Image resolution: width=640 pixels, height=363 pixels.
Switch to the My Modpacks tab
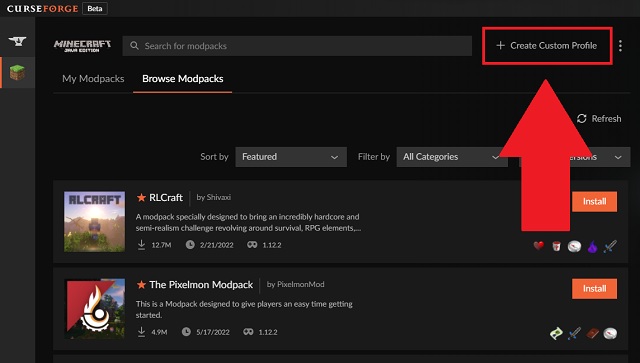[93, 79]
